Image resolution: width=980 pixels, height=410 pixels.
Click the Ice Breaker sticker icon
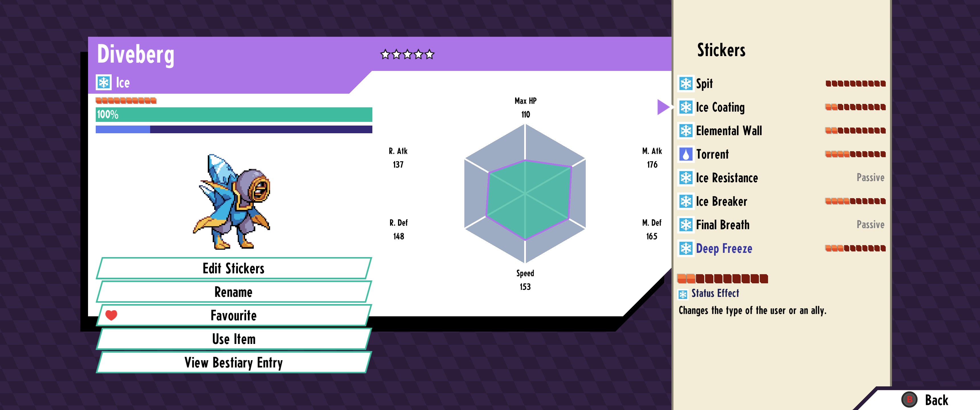(685, 202)
